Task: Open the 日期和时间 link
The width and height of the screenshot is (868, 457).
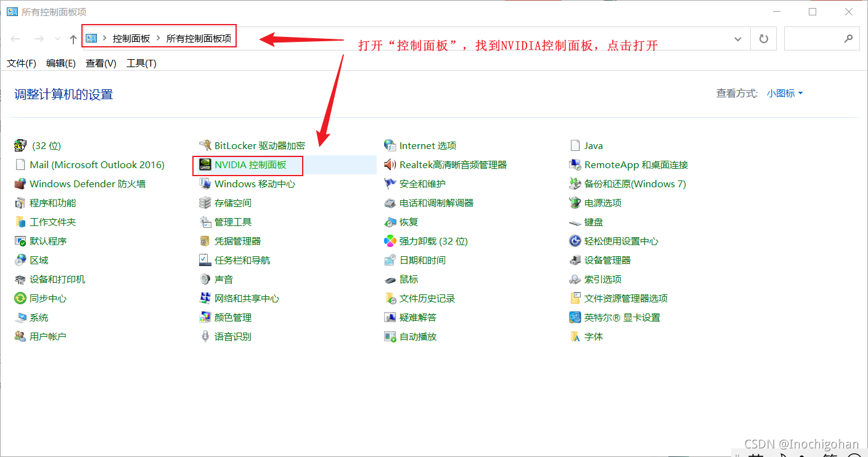Action: [423, 261]
